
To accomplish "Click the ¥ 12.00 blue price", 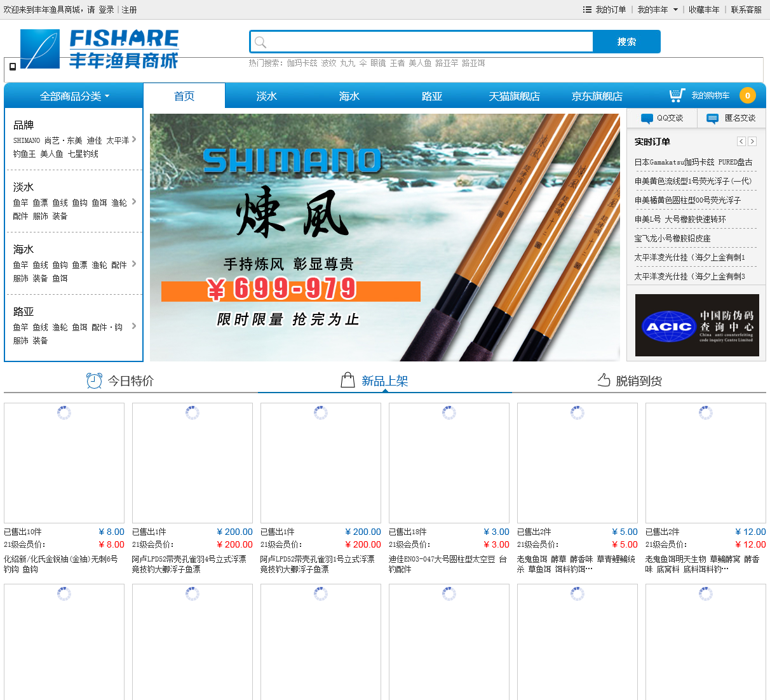I will click(750, 532).
